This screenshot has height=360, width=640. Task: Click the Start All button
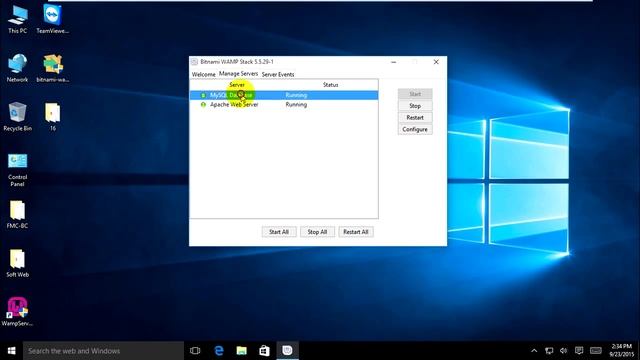(x=279, y=232)
